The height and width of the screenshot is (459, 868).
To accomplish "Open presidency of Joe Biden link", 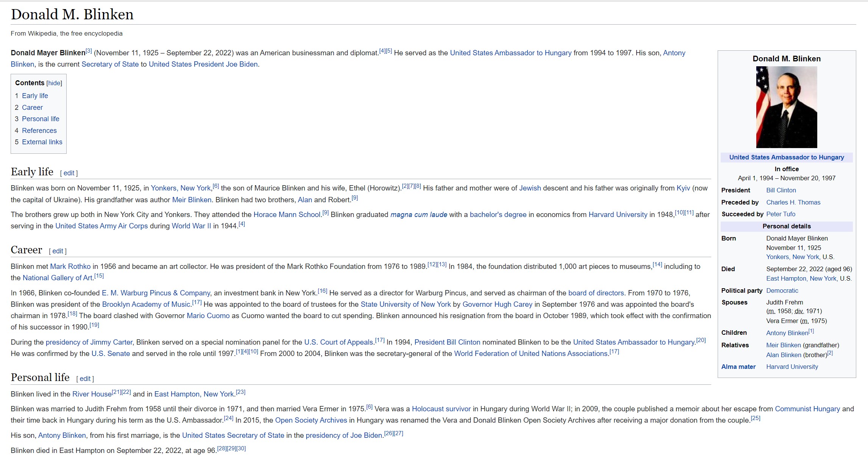I will point(344,436).
